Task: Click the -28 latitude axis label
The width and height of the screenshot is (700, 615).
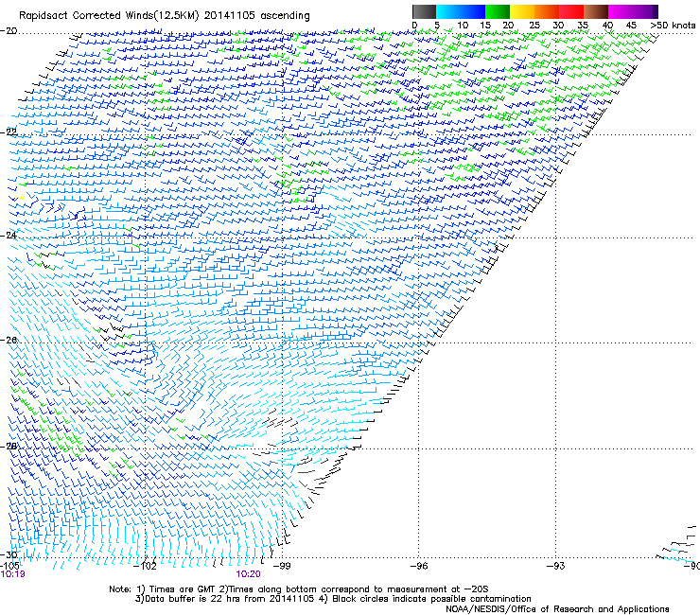Action: (x=9, y=447)
